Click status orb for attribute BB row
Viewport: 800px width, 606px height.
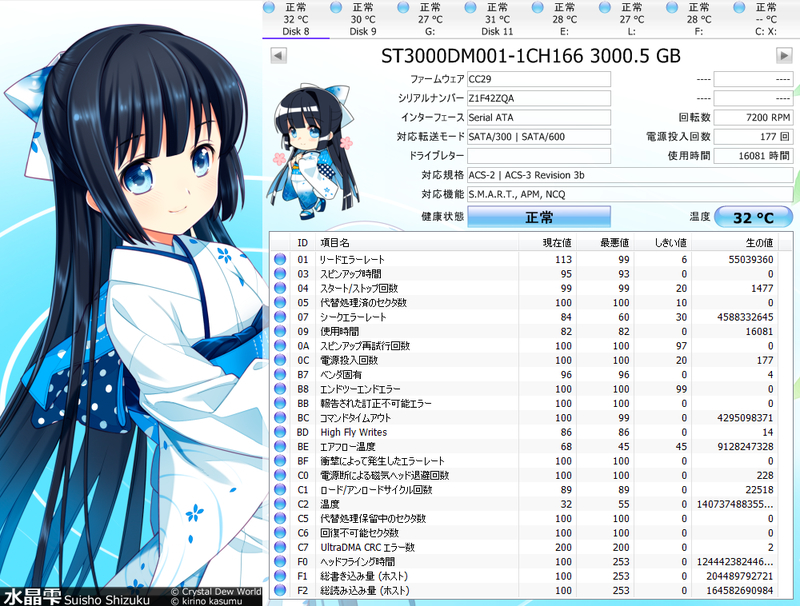coord(280,403)
